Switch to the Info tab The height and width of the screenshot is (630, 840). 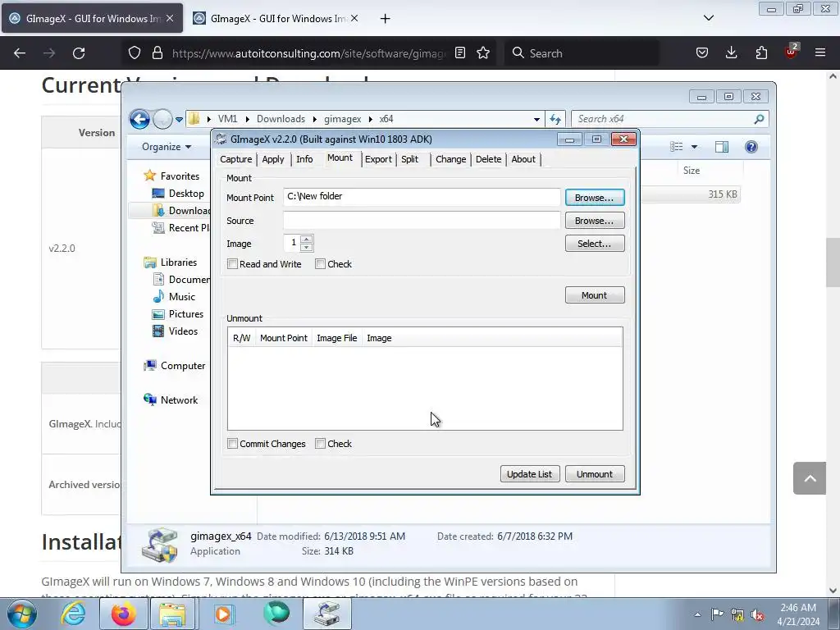pos(304,159)
